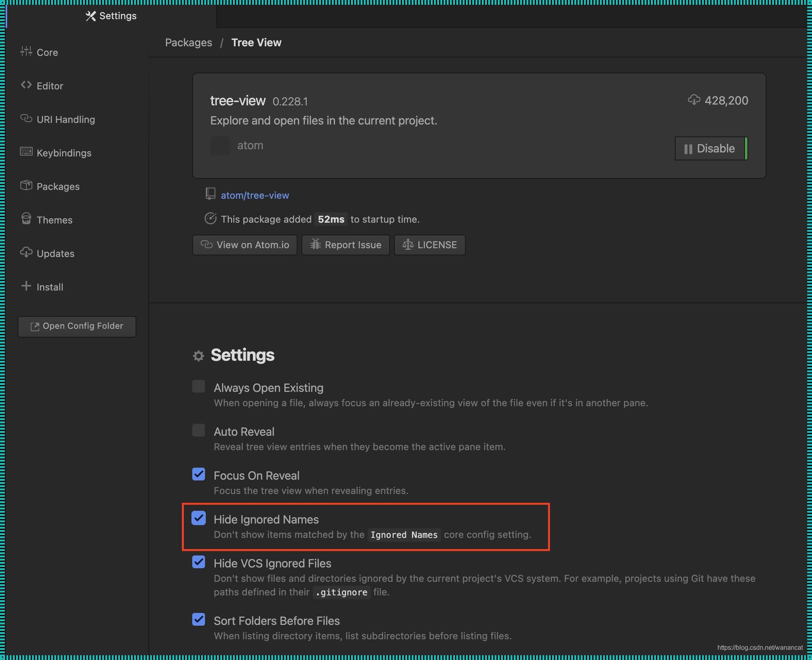
Task: Collapse the Settings section heading
Action: [242, 355]
